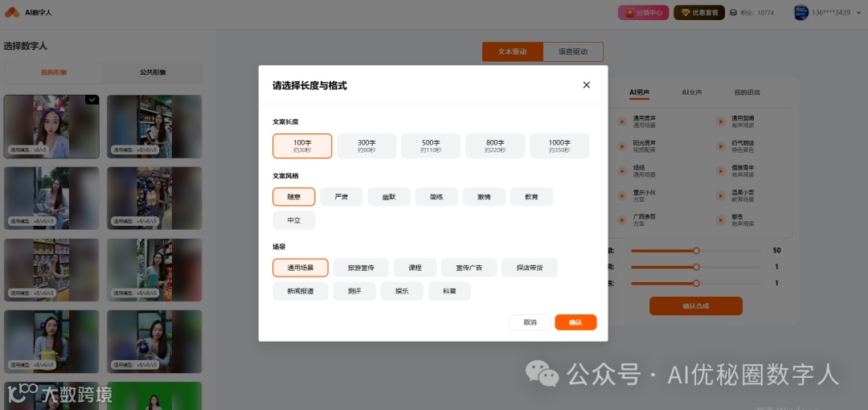Click the 确认合成 button
This screenshot has width=868, height=410.
tap(696, 305)
